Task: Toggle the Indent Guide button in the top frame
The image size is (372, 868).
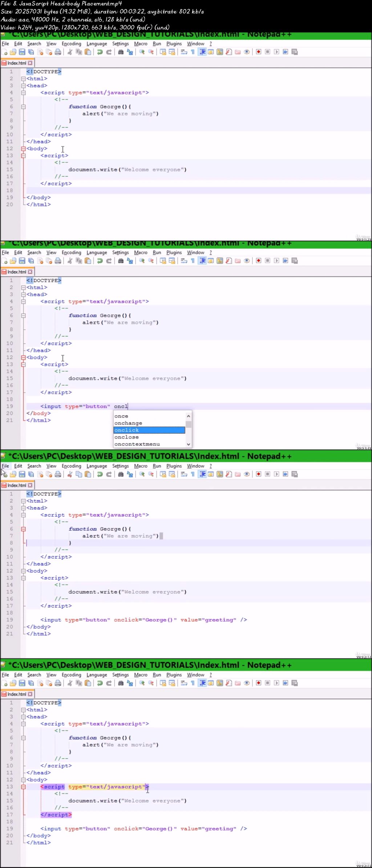Action: click(202, 52)
